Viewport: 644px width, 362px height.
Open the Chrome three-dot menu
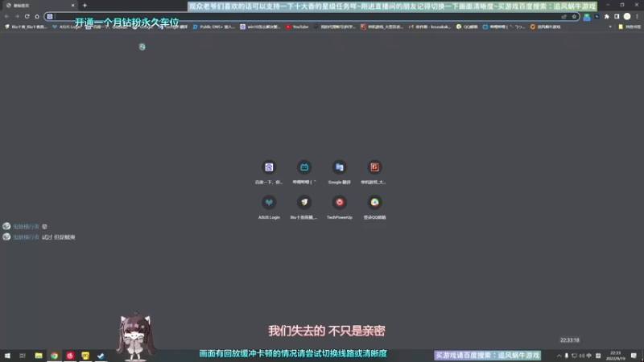click(637, 16)
